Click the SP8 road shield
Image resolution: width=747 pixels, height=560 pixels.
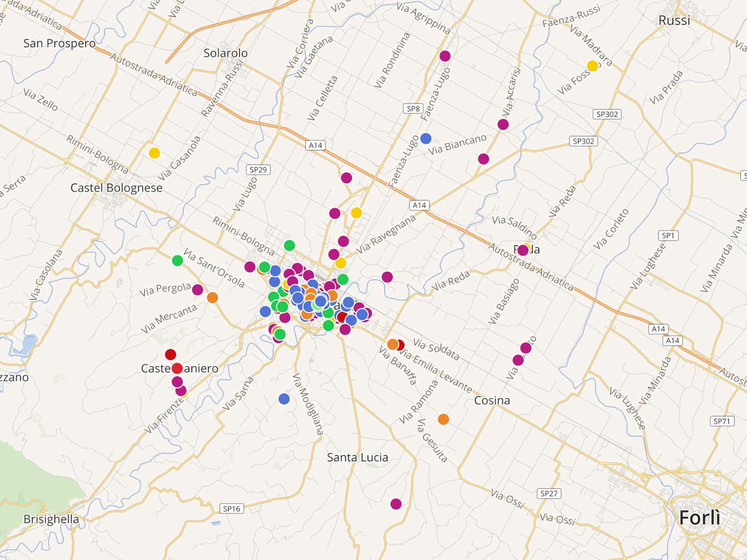tap(413, 108)
